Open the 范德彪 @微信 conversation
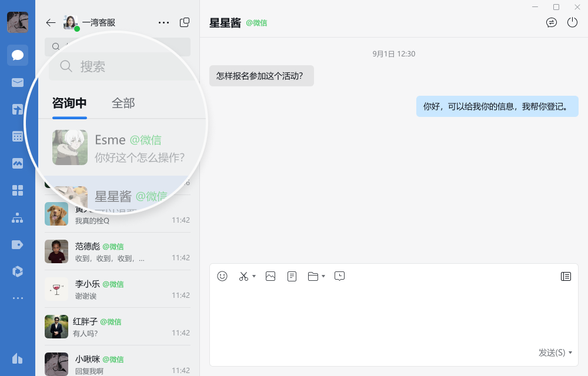The height and width of the screenshot is (376, 588). (118, 251)
